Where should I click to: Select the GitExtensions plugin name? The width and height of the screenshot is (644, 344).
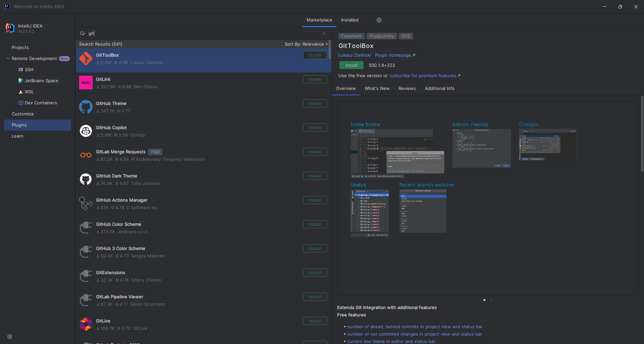pos(110,273)
